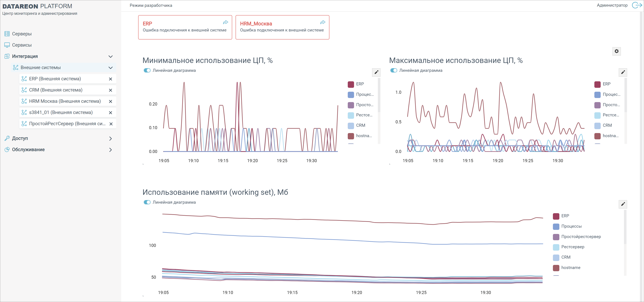Toggle line diagram switch for memory usage

click(147, 202)
